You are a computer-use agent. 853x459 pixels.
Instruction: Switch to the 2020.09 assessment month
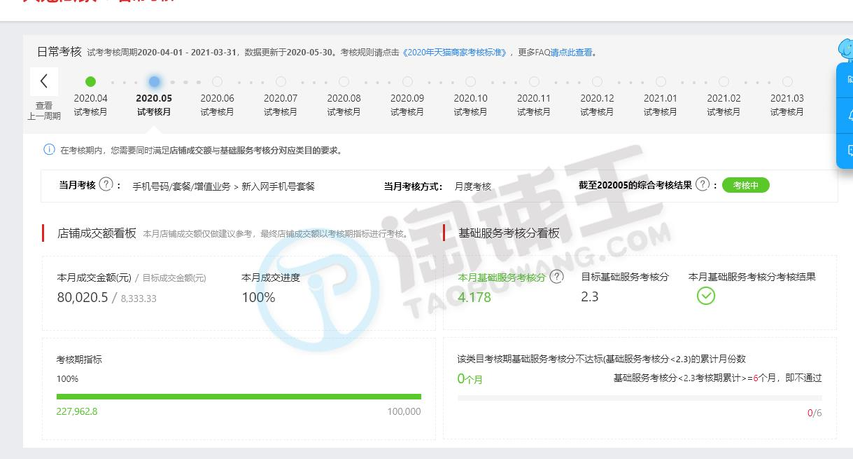pyautogui.click(x=407, y=104)
